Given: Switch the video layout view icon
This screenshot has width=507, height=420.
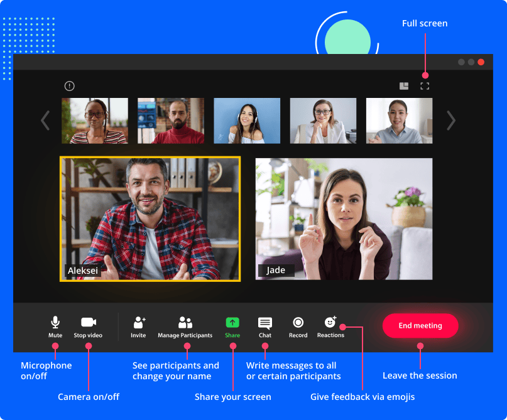Looking at the screenshot, I should point(404,86).
